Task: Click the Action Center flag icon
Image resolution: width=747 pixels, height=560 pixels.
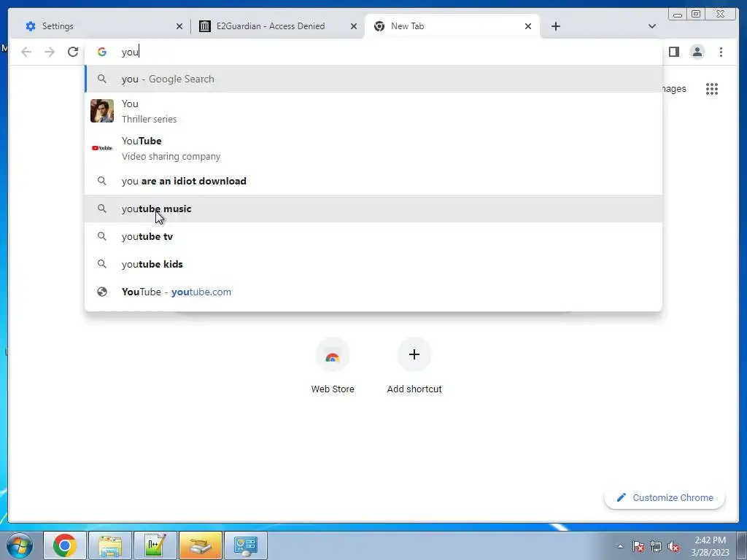Action: (x=638, y=546)
